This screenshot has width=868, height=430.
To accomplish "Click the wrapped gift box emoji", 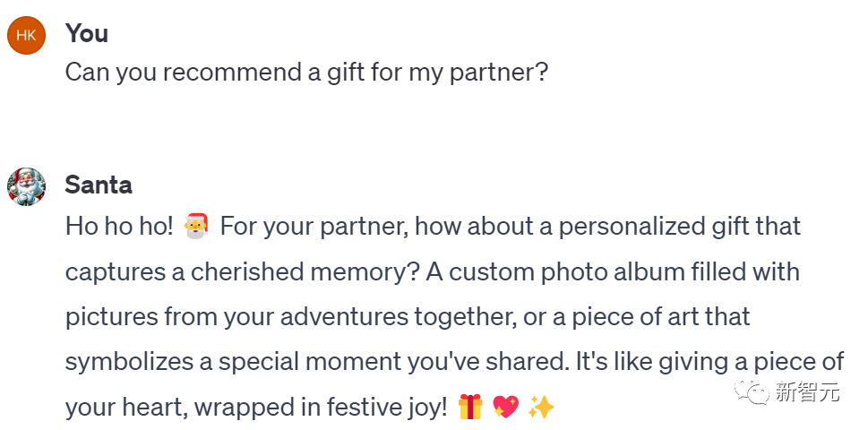I will tap(470, 408).
